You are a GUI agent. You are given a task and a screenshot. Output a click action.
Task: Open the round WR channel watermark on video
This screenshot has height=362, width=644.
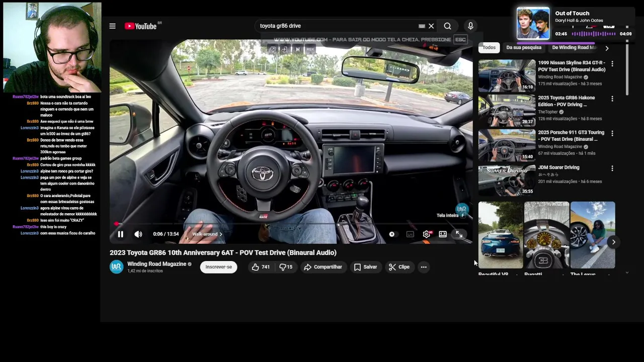[461, 209]
